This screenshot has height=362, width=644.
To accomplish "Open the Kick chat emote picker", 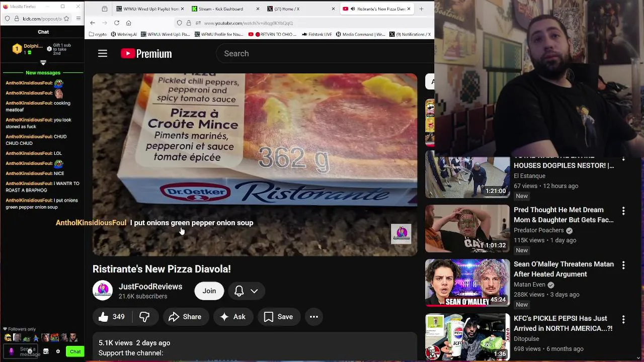I will (x=30, y=351).
